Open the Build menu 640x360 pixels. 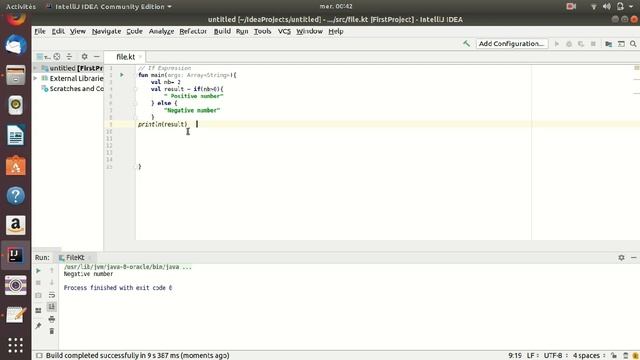tap(222, 31)
